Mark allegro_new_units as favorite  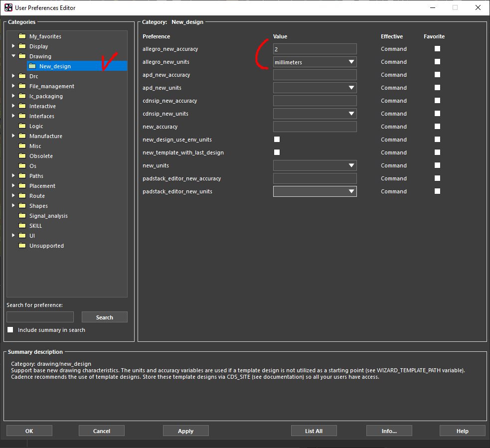pos(438,62)
